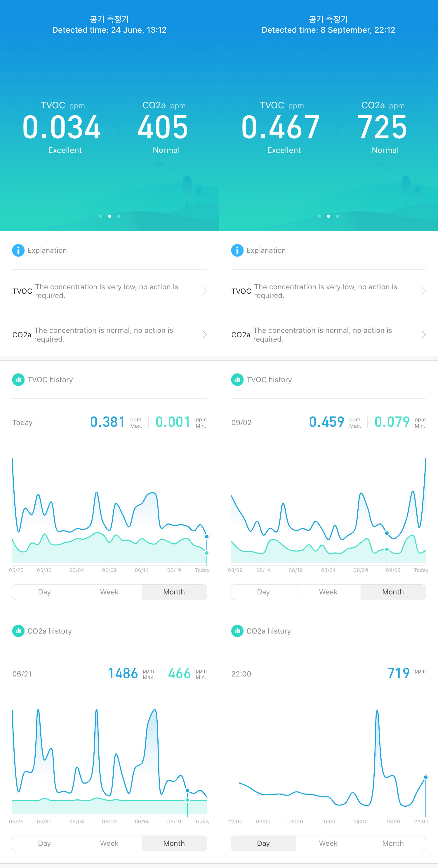Tap the 0.001 ppm Min value
This screenshot has height=868, width=438.
click(173, 422)
